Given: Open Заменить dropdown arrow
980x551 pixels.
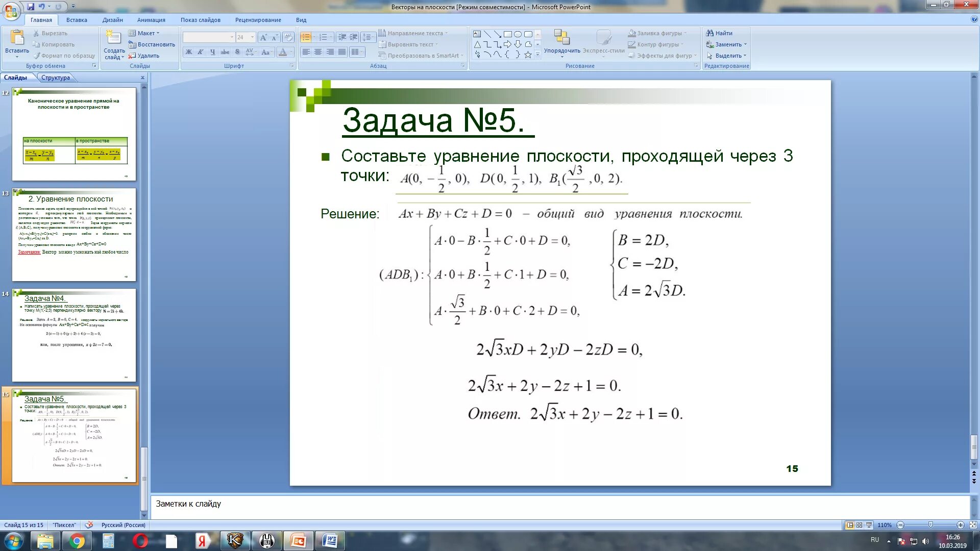Looking at the screenshot, I should [745, 44].
